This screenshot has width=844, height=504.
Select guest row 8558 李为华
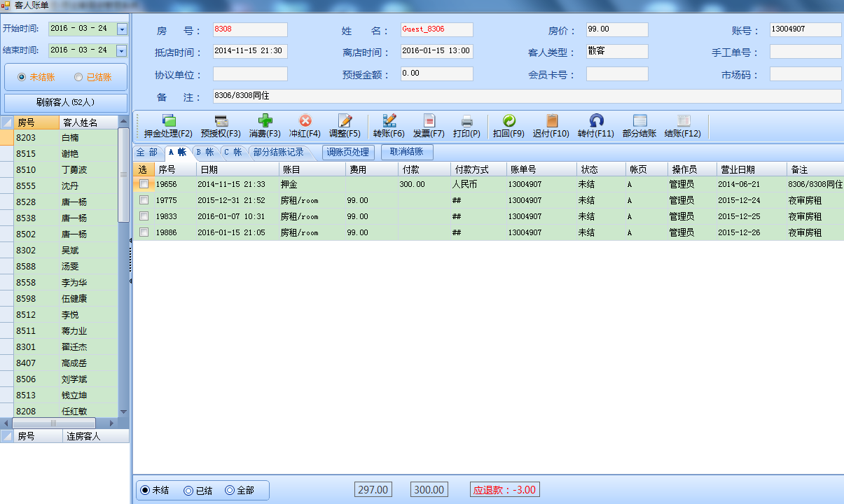pos(66,282)
